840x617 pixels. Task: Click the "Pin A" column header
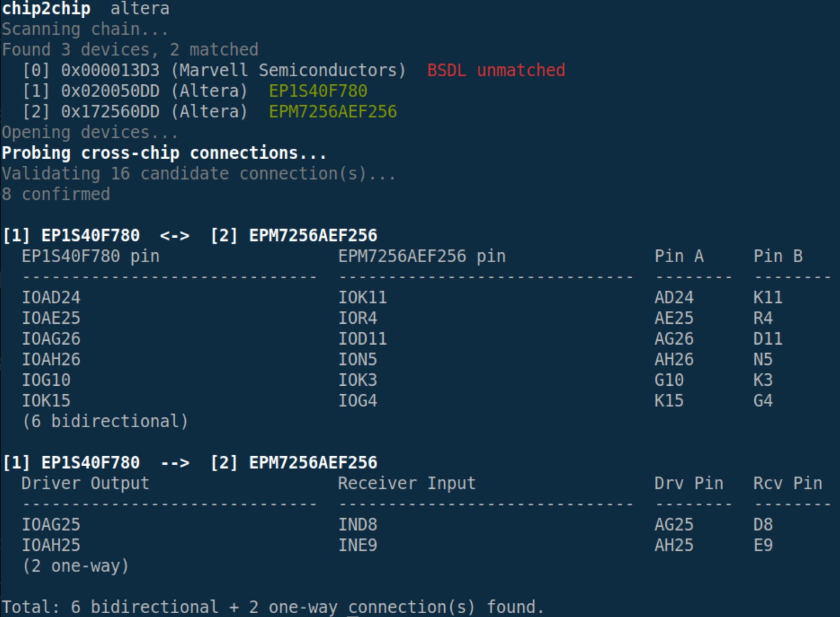[679, 256]
